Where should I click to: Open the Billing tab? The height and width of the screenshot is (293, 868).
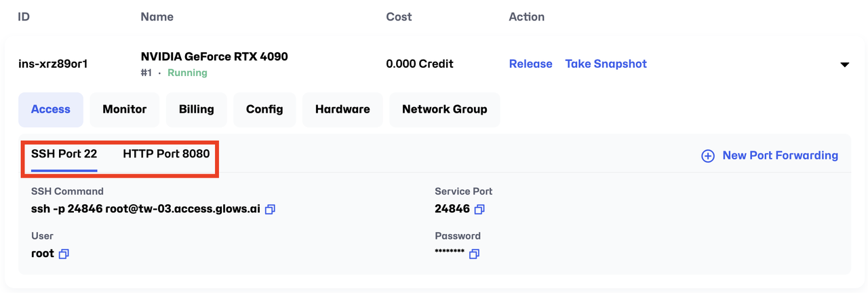point(197,109)
